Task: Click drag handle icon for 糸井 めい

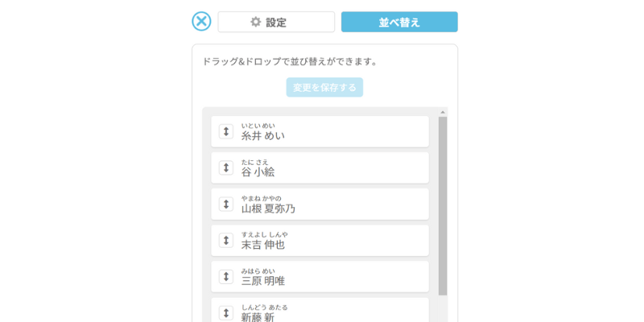Action: [226, 131]
